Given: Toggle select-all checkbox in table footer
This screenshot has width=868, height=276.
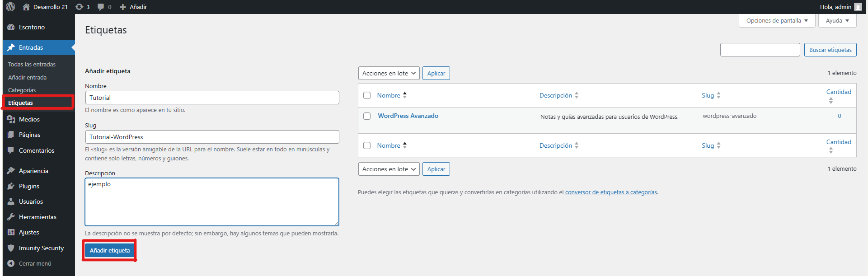Looking at the screenshot, I should [367, 145].
